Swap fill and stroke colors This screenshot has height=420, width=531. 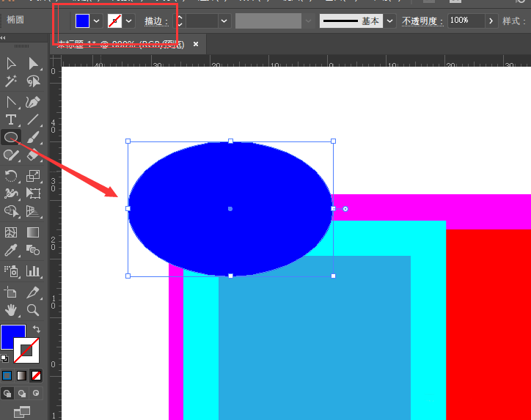36,329
